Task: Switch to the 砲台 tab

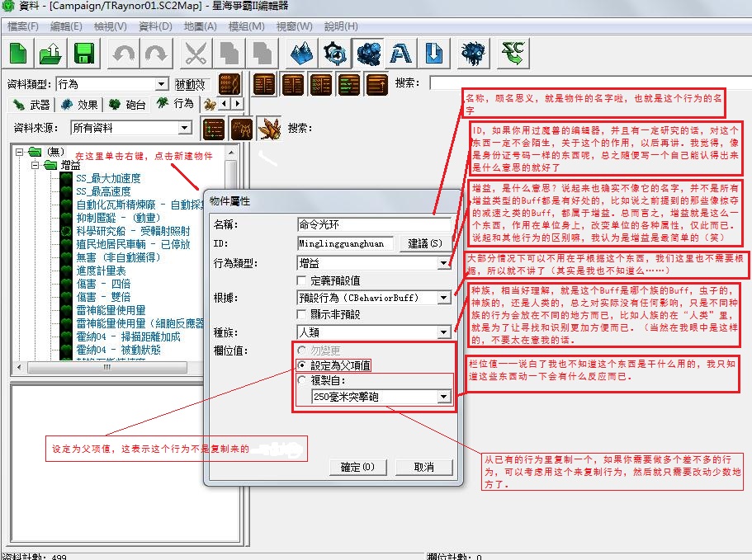Action: tap(127, 105)
